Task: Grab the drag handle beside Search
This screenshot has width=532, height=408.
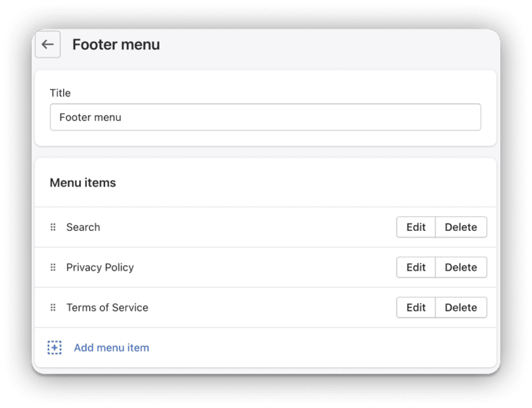Action: point(53,227)
